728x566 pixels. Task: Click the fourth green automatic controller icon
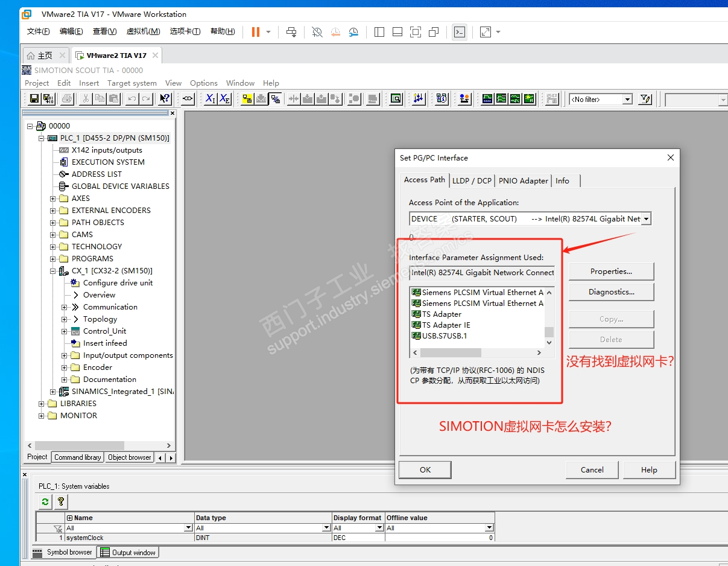click(529, 99)
